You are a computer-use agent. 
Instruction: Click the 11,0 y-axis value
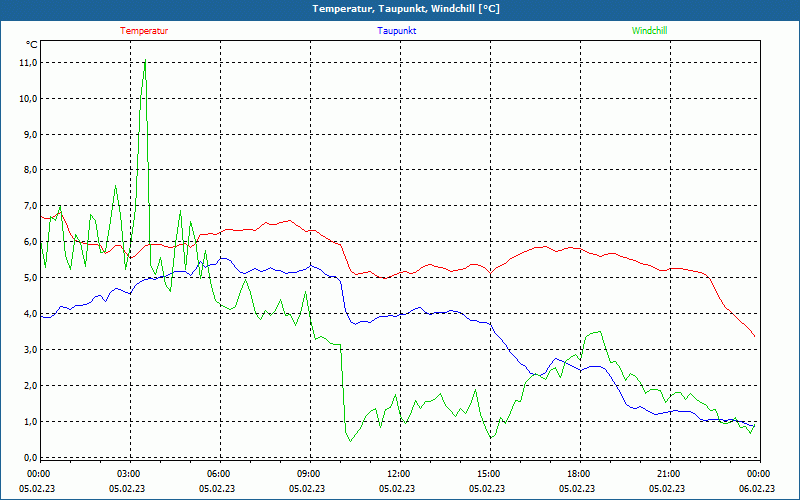click(28, 62)
